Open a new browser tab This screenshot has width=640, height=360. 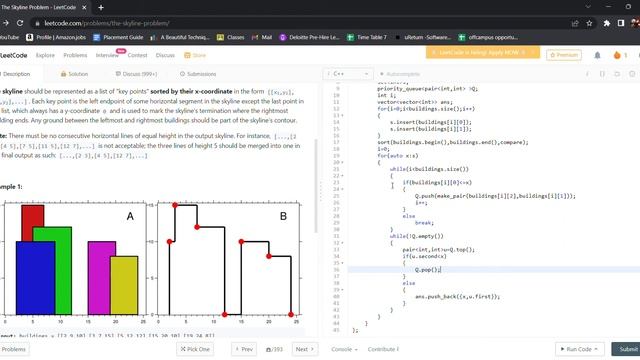(x=101, y=7)
